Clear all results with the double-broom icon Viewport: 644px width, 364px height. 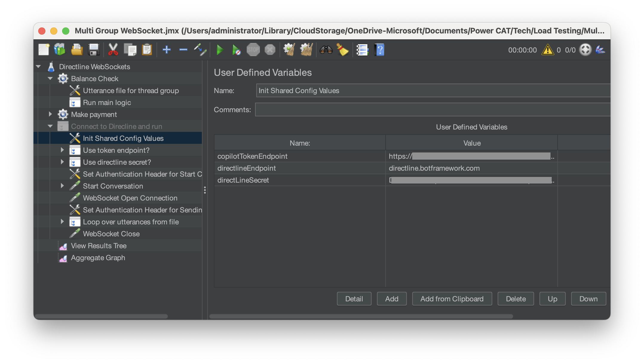(306, 50)
